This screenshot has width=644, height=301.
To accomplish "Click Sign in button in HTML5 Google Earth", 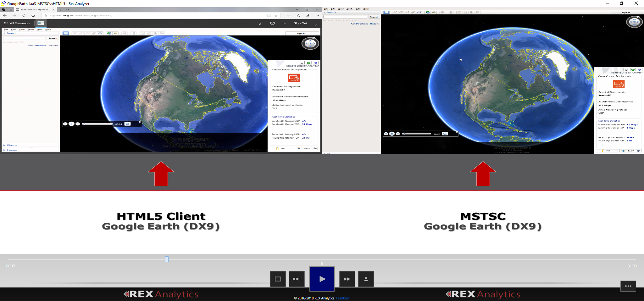I will click(x=301, y=33).
